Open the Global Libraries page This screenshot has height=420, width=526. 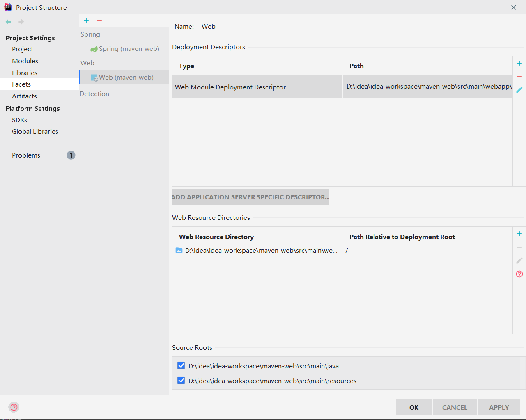coord(35,131)
